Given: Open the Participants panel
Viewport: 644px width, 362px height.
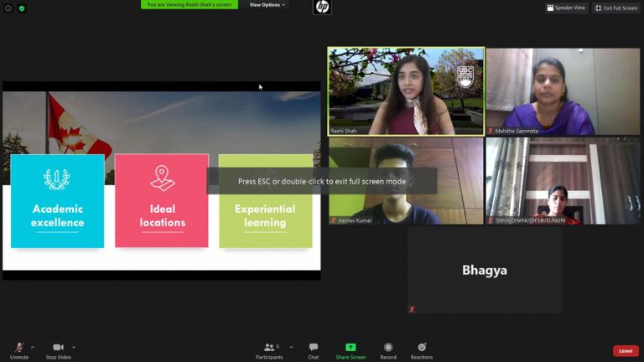Looking at the screenshot, I should (270, 349).
